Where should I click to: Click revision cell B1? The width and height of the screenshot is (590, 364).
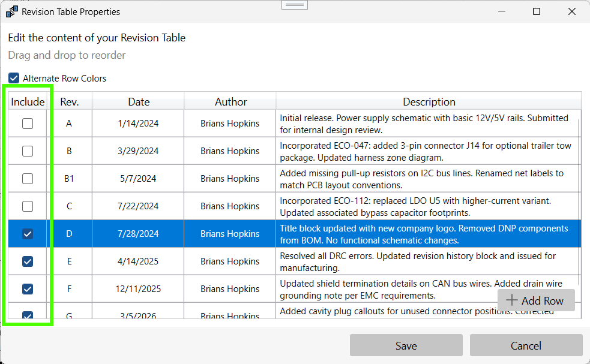(69, 179)
